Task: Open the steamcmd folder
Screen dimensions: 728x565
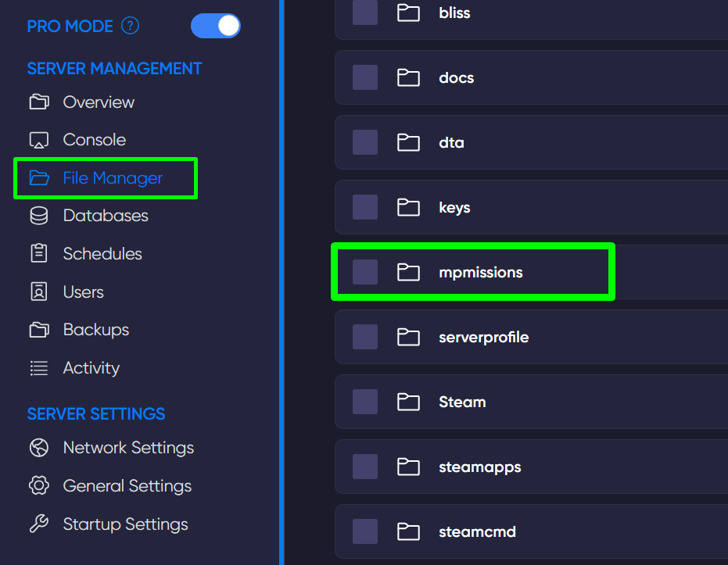Action: point(477,531)
